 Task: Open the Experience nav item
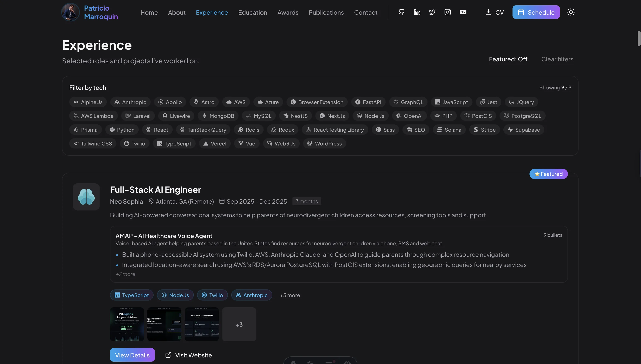(x=212, y=12)
